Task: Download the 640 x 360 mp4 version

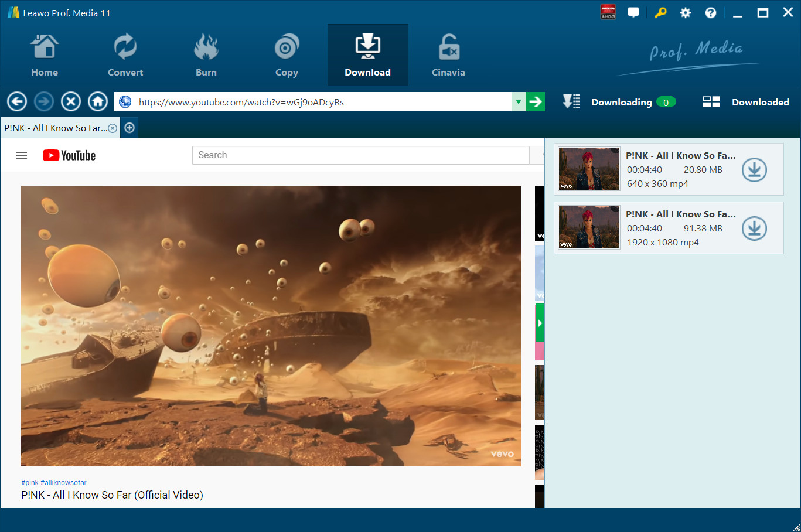Action: coord(754,170)
